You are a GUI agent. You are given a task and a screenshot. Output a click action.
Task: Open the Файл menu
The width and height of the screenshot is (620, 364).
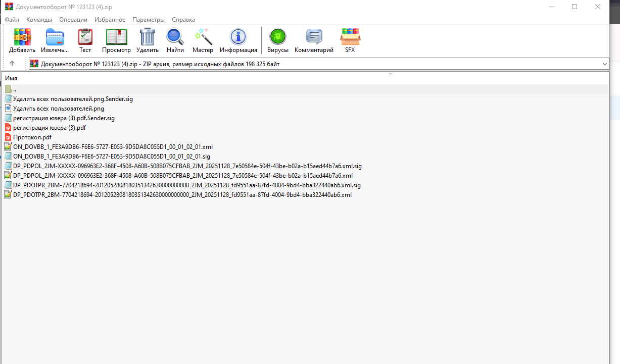click(12, 20)
